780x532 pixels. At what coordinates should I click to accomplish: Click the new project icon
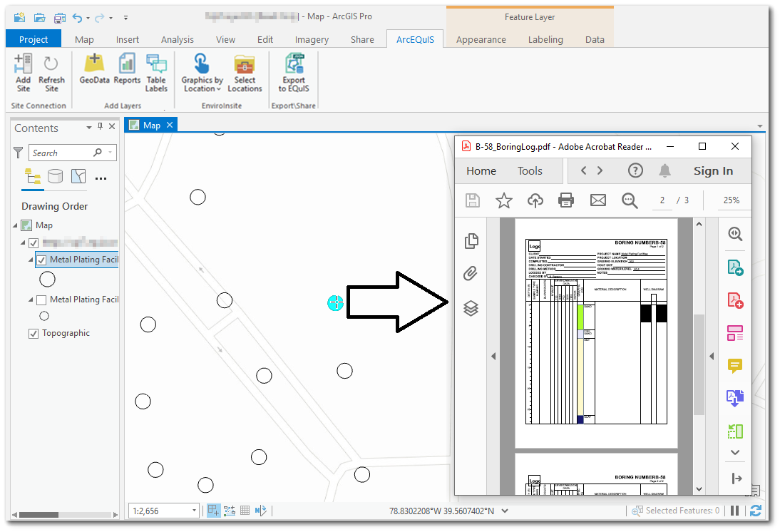[x=19, y=17]
